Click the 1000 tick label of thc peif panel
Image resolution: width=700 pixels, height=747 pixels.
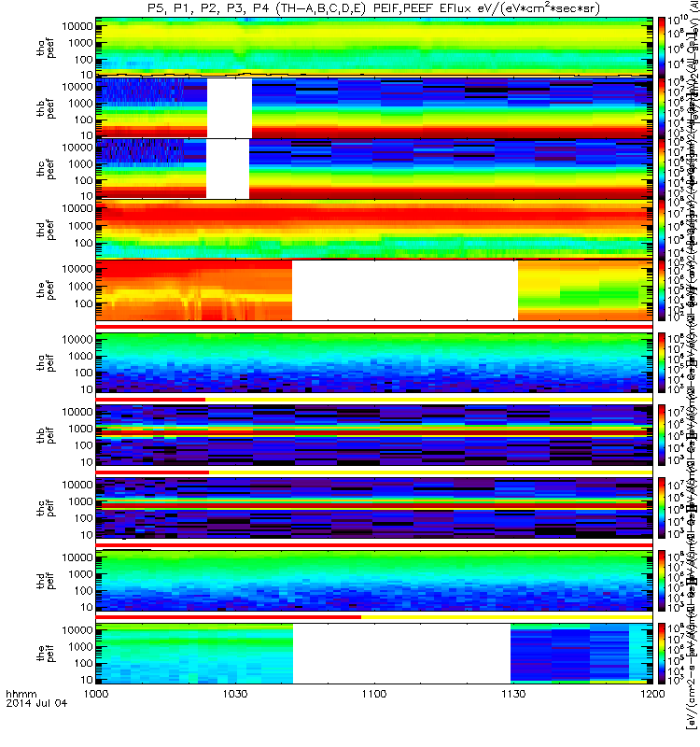(80, 501)
